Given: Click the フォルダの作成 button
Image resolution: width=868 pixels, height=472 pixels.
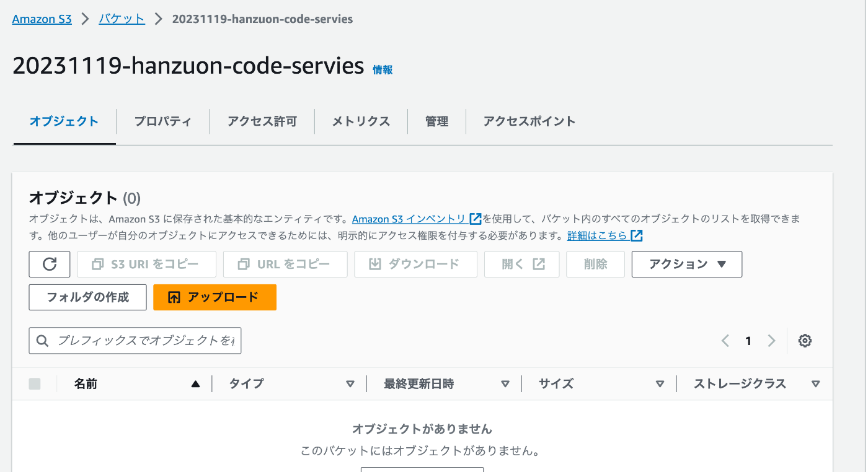Looking at the screenshot, I should click(87, 297).
